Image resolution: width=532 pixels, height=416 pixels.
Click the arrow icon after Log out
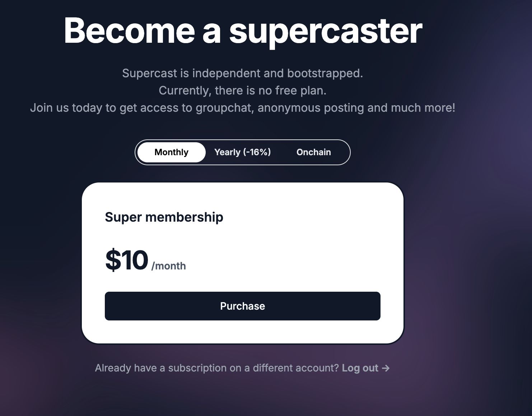pos(386,368)
